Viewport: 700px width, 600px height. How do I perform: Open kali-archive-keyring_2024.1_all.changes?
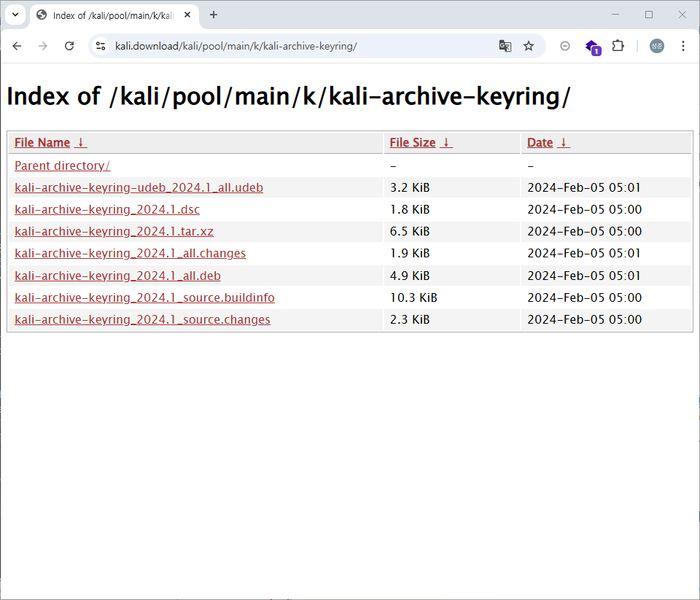tap(131, 253)
